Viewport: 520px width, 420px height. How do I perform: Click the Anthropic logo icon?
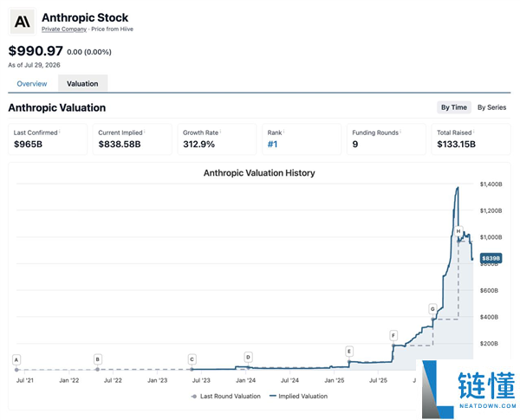click(23, 22)
